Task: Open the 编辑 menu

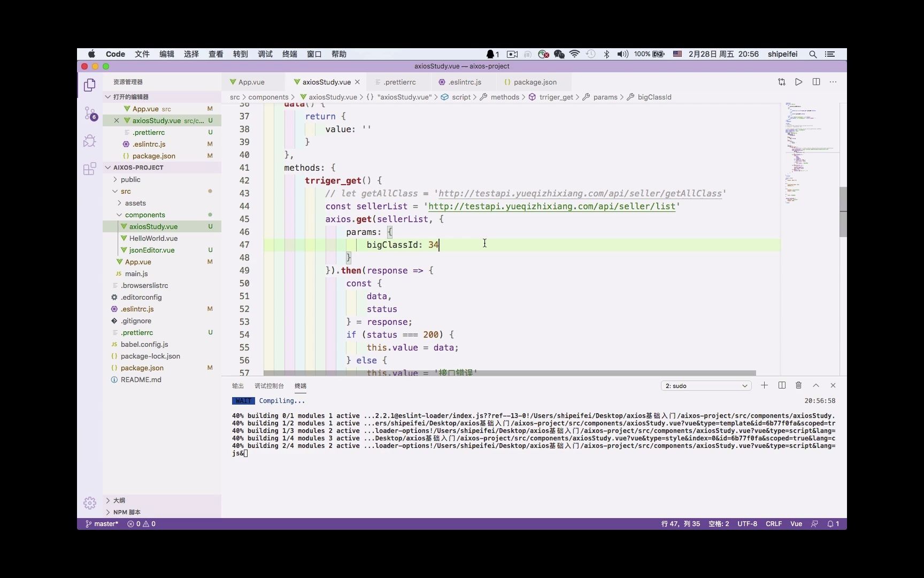Action: 167,54
